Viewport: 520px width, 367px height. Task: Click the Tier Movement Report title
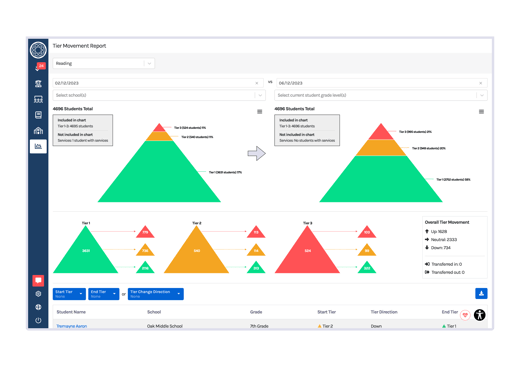79,46
